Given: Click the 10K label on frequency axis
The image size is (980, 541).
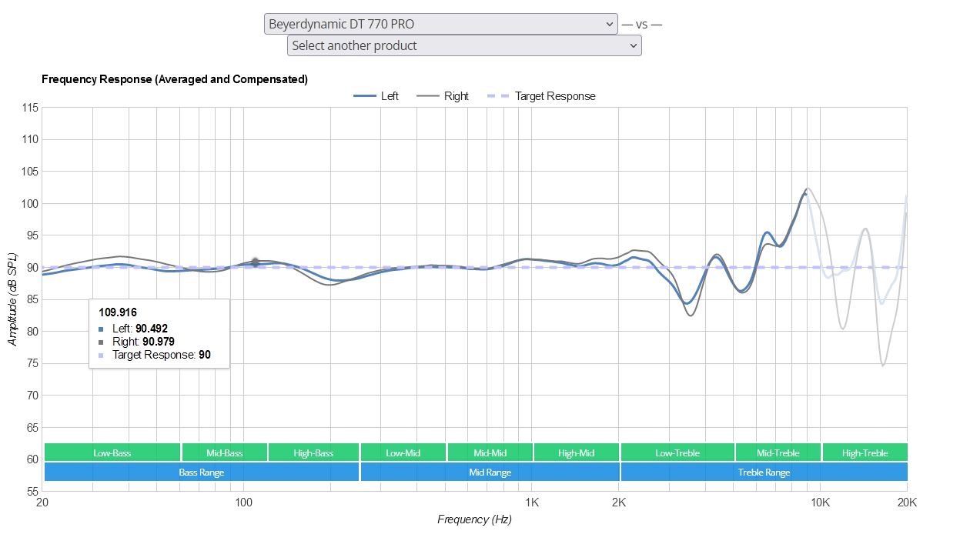Looking at the screenshot, I should (x=820, y=502).
